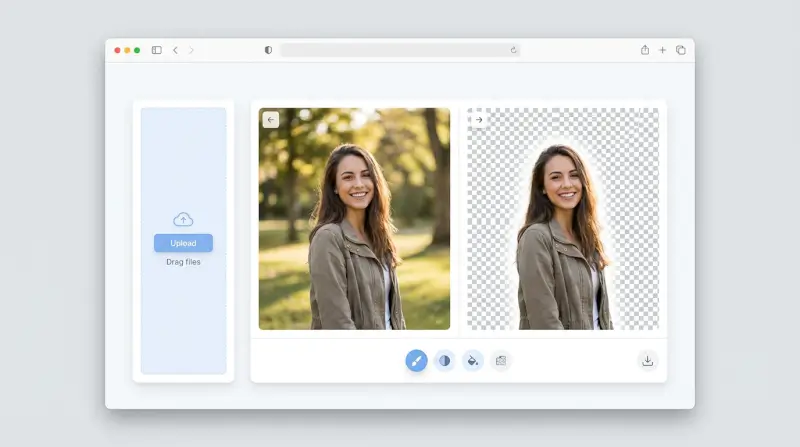Click the cloud upload icon
This screenshot has height=447, width=800.
click(x=183, y=219)
